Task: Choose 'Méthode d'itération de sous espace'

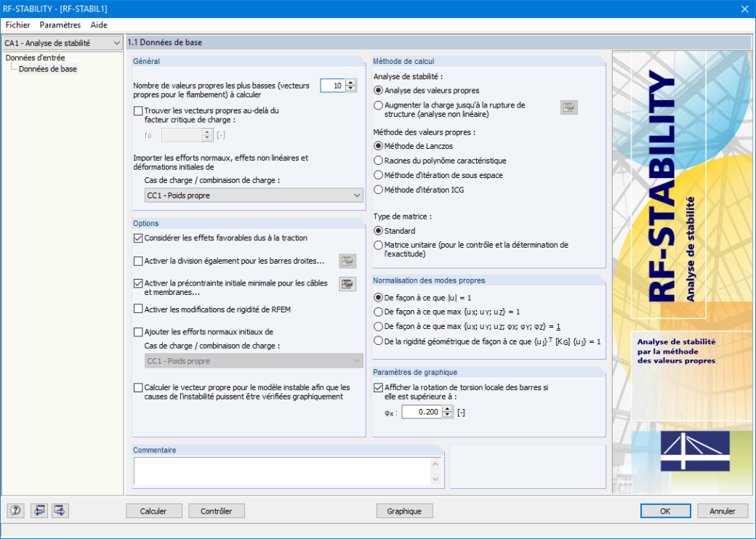Action: 379,175
